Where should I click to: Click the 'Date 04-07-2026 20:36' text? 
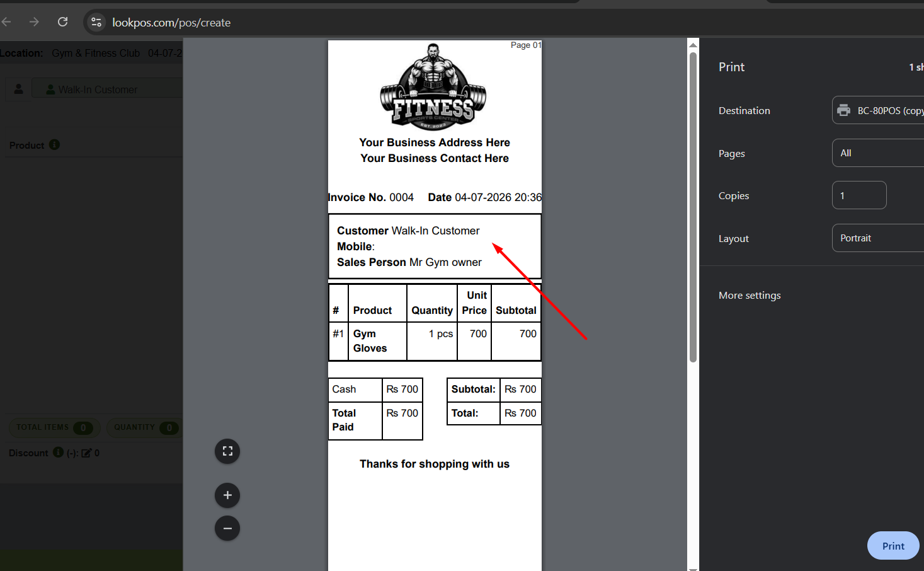tap(484, 197)
